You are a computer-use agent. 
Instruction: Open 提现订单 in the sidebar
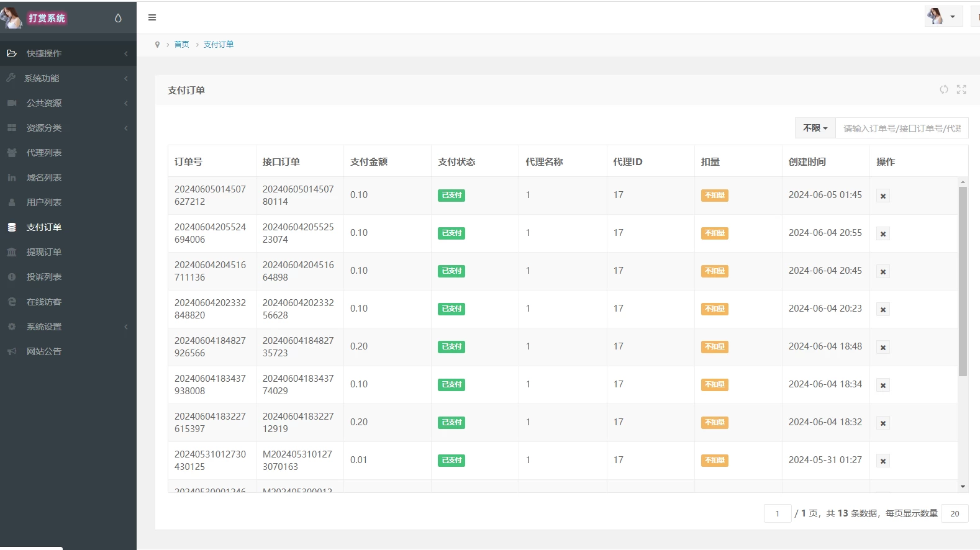point(43,252)
